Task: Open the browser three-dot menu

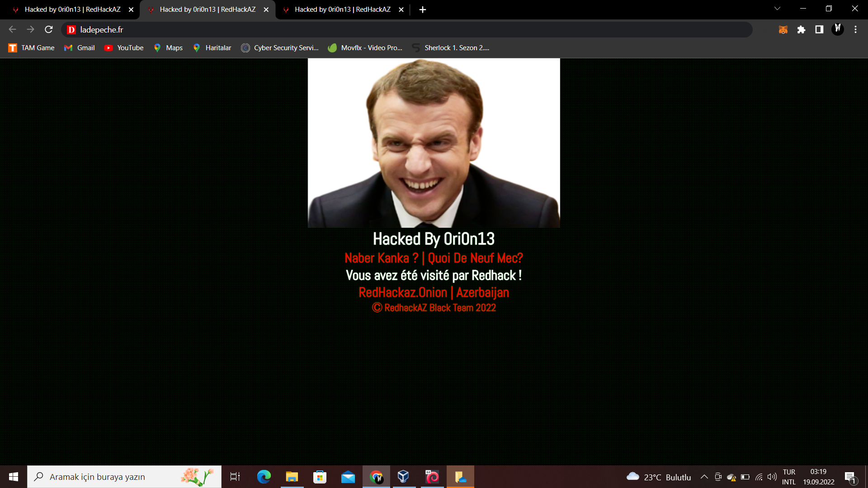Action: (x=855, y=29)
